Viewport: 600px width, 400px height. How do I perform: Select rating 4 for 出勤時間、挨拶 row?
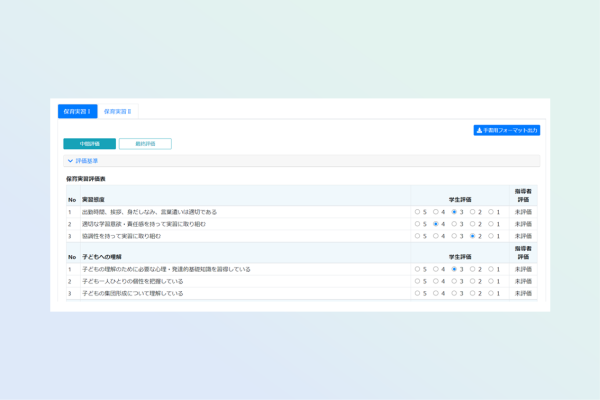pos(436,212)
